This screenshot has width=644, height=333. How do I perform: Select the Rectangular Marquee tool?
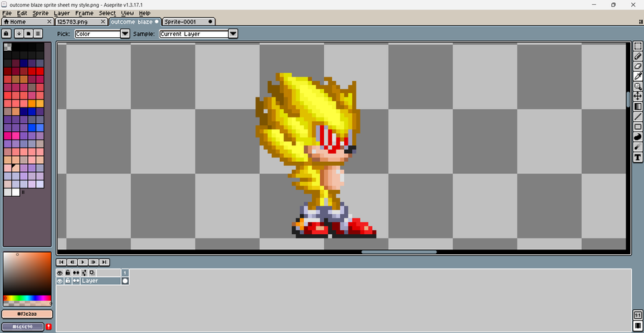tap(638, 46)
